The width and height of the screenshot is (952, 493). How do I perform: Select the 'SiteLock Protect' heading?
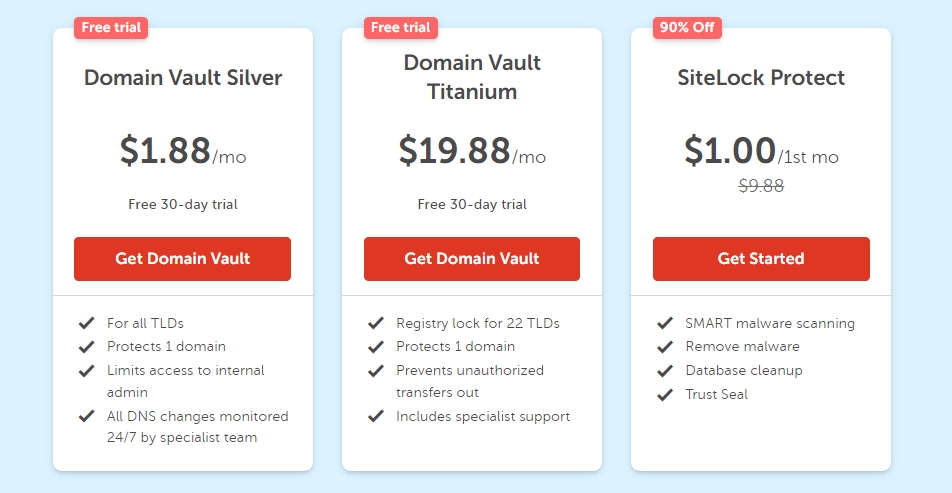pyautogui.click(x=761, y=78)
